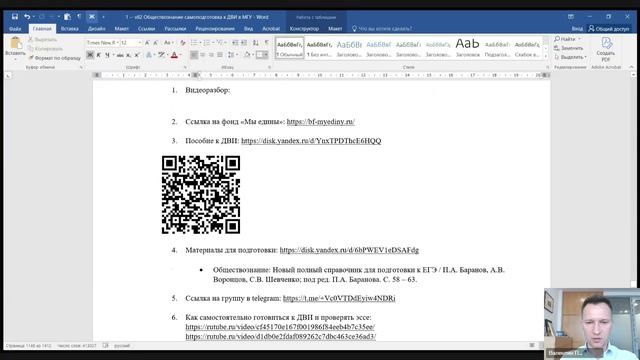Increase paragraph indent

click(244, 42)
